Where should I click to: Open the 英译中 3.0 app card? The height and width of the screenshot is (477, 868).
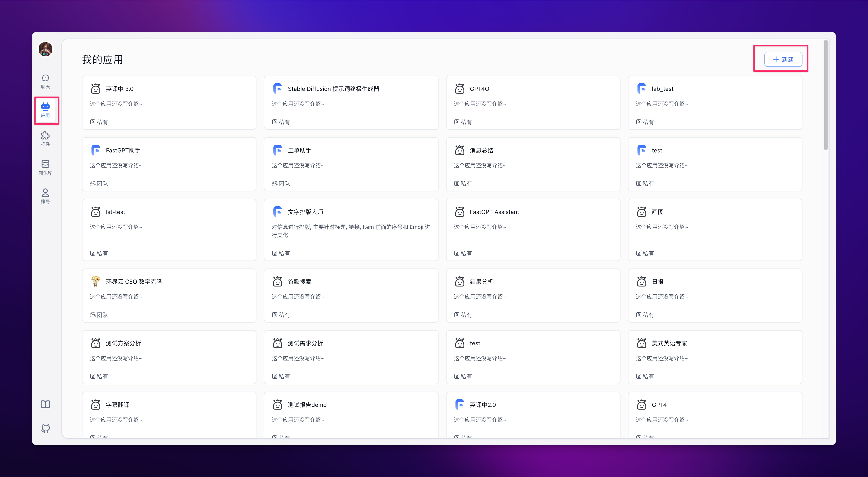click(x=169, y=102)
